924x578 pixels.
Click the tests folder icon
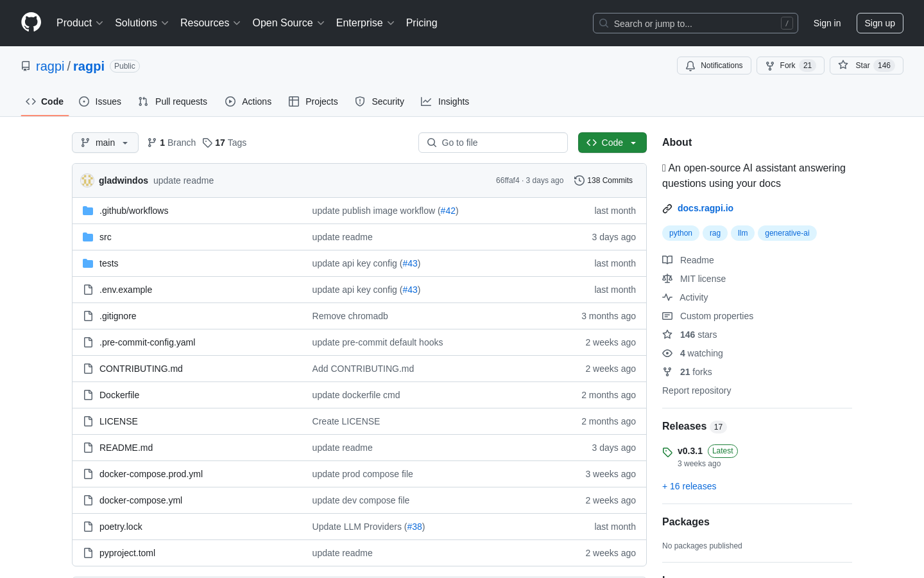point(88,263)
